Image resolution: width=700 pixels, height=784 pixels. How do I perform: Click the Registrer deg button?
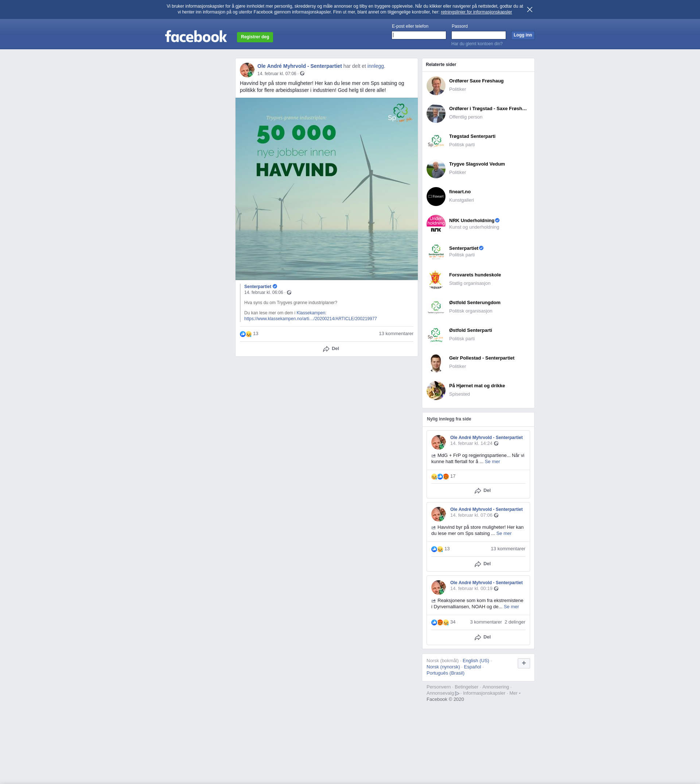(x=254, y=37)
